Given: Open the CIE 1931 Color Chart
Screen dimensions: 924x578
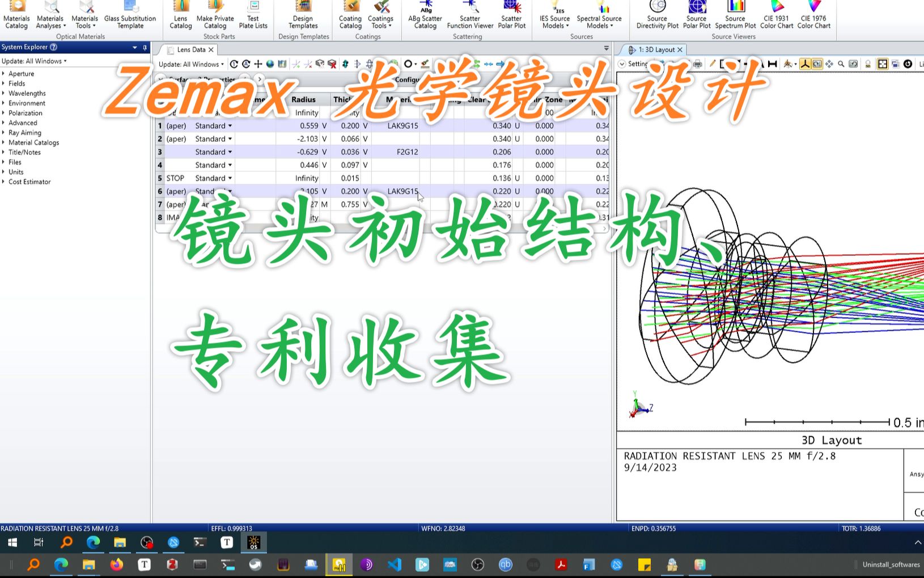Looking at the screenshot, I should (777, 15).
